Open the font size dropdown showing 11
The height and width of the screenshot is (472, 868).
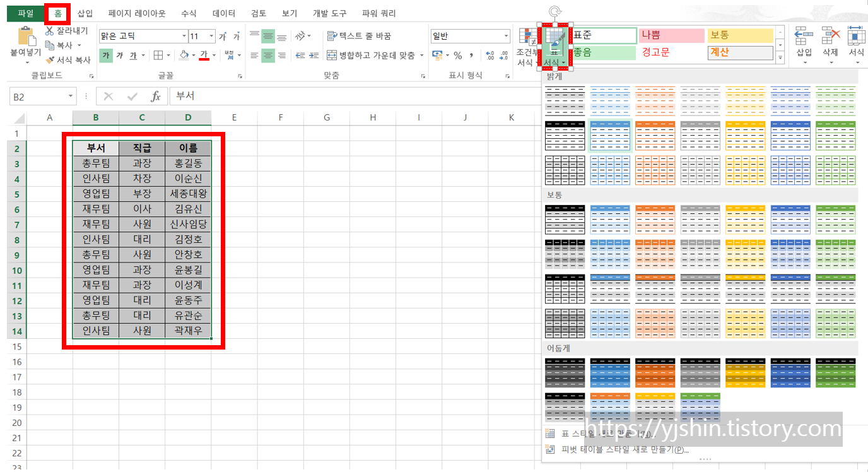pyautogui.click(x=211, y=37)
